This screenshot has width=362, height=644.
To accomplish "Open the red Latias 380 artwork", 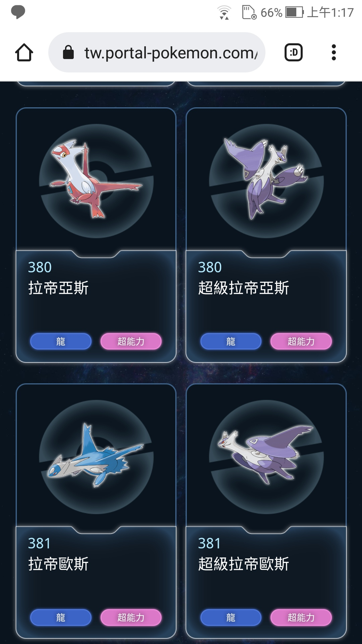I will 96,179.
